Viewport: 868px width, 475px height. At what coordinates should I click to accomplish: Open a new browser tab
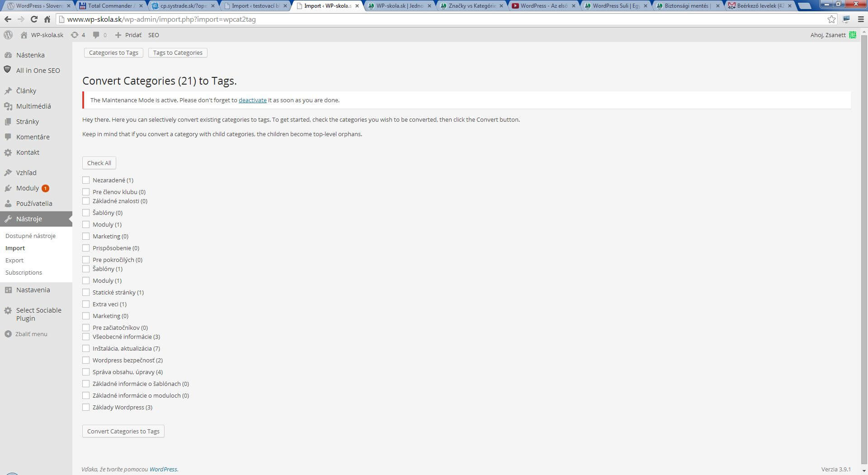805,6
